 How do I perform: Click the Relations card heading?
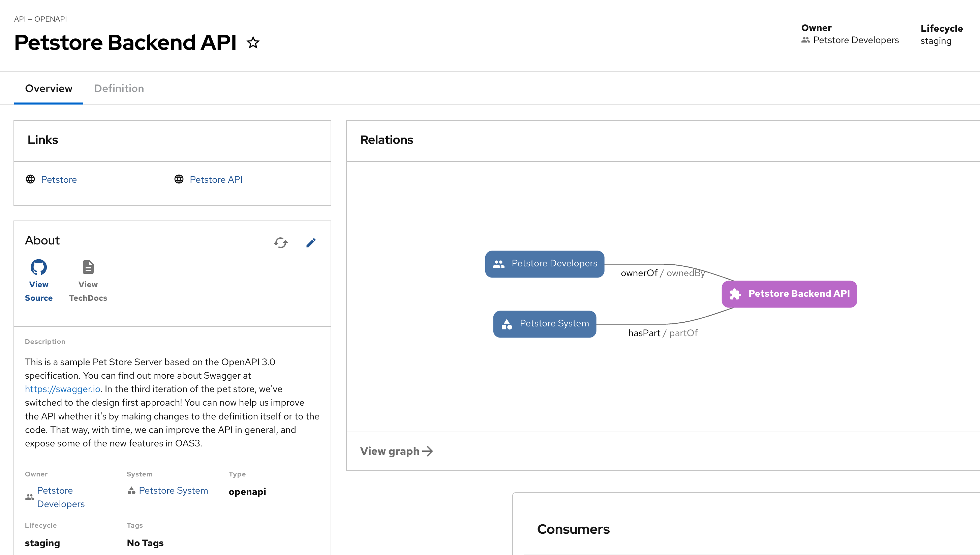(x=387, y=140)
